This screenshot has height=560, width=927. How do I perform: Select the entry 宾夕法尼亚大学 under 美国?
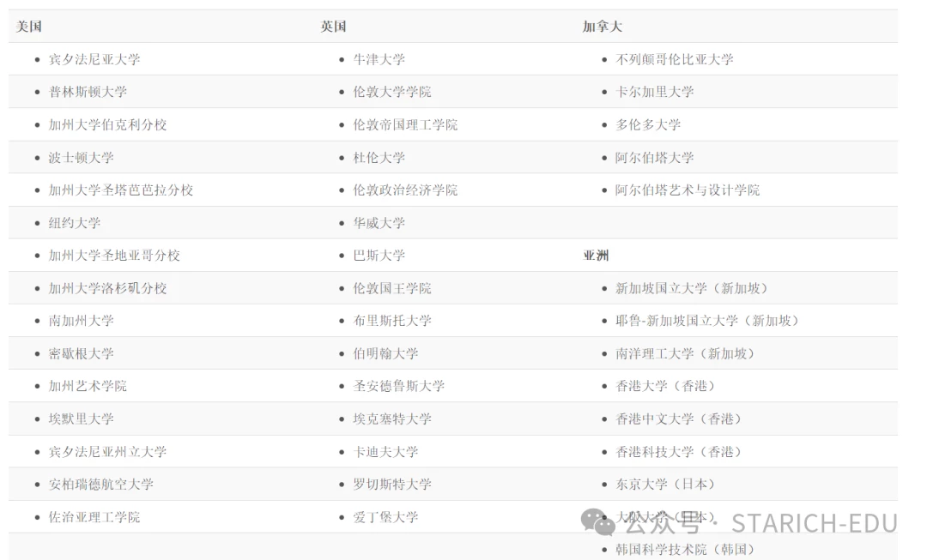(94, 60)
